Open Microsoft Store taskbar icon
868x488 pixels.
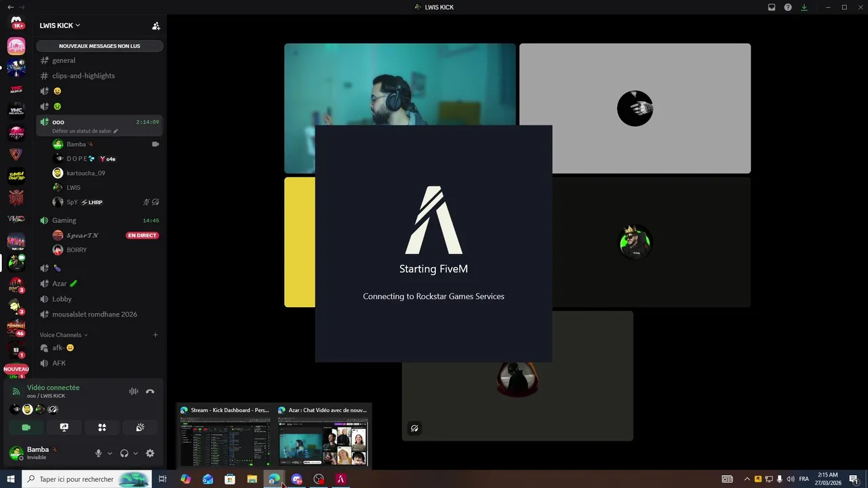point(230,479)
